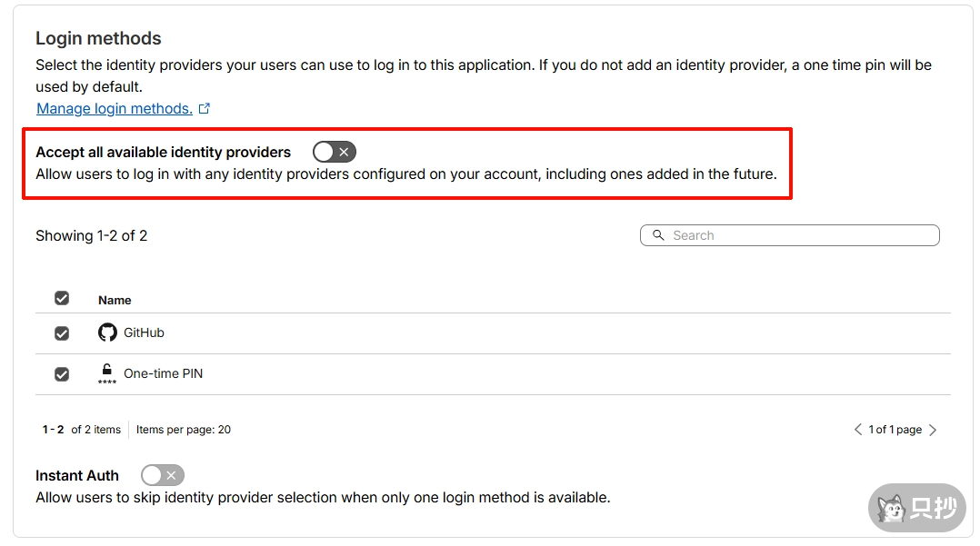980x546 pixels.
Task: Sort by the Name column header
Action: pyautogui.click(x=115, y=300)
